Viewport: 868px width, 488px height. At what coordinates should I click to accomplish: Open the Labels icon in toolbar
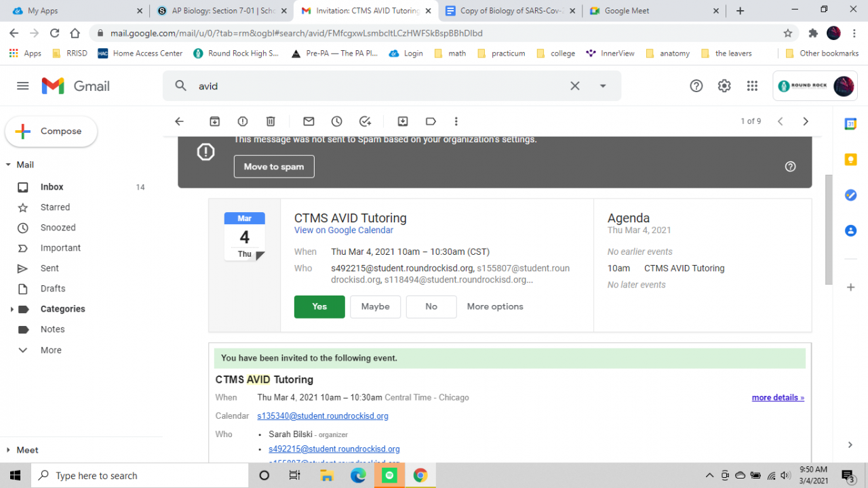coord(431,121)
